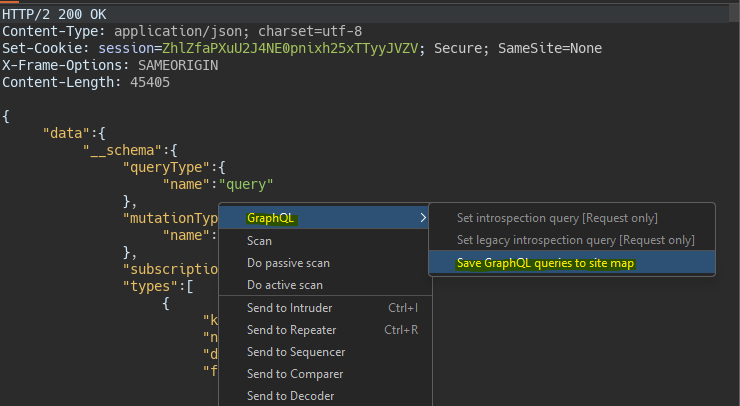Send the request to Intruder
The height and width of the screenshot is (406, 740).
[289, 307]
